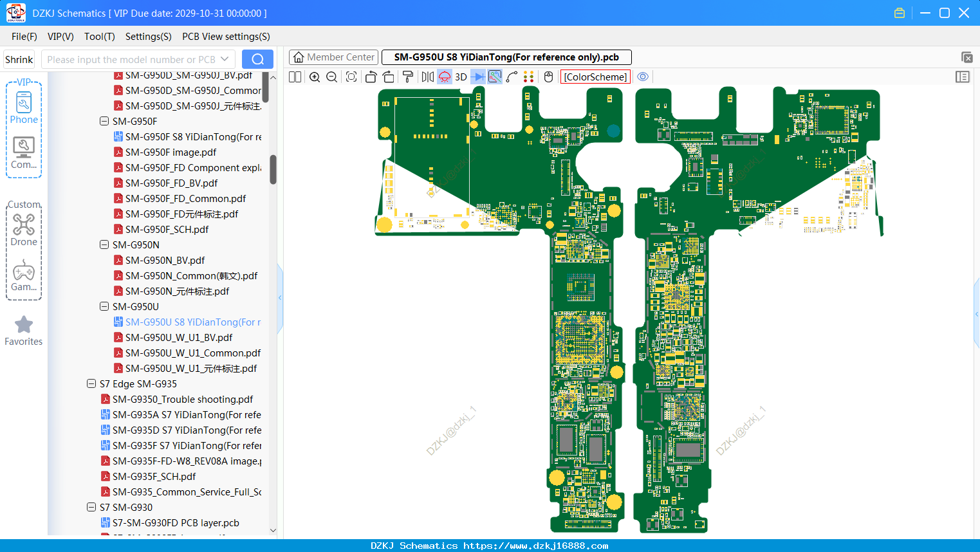Open the dzkj16888.com website link
The image size is (980, 552).
click(535, 546)
